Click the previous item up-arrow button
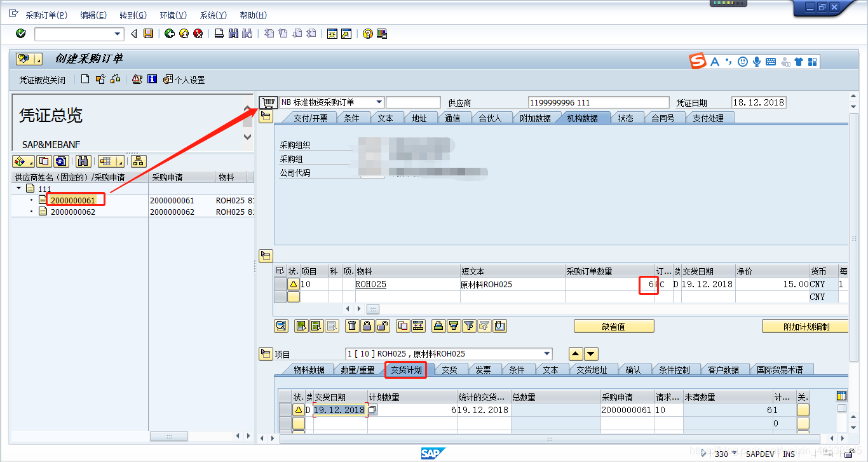 coord(576,354)
